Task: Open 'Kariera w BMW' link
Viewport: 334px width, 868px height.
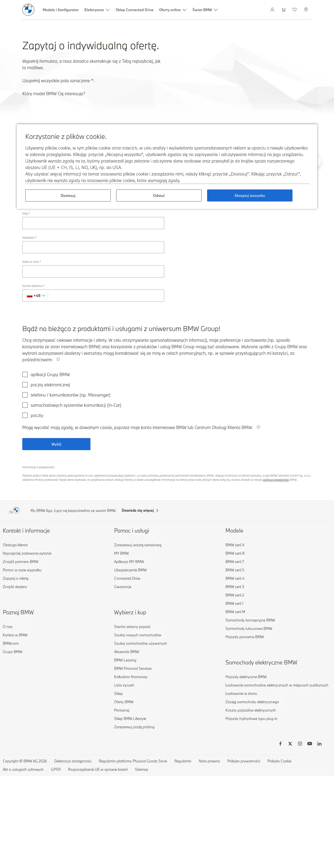Action: coord(15,635)
